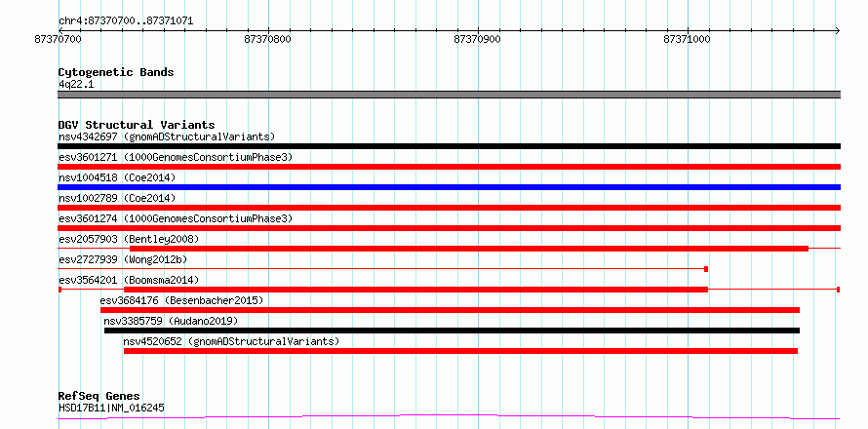This screenshot has height=429, width=868.
Task: Click the 87371000 ruler coordinate
Action: point(687,39)
